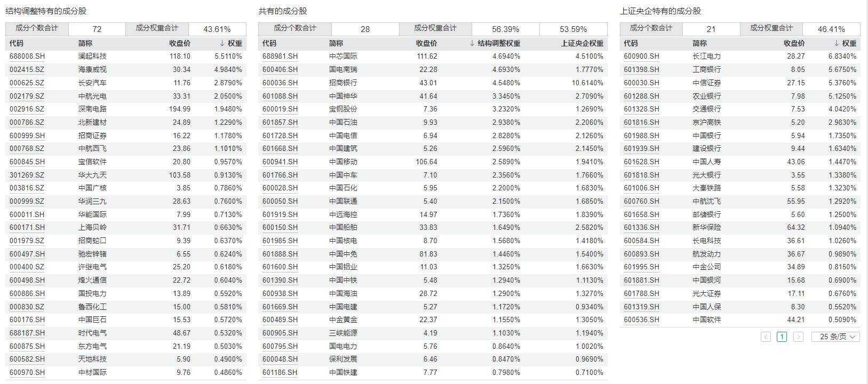Open stock code 600536.SH 中国软件
868x384 pixels.
(641, 319)
